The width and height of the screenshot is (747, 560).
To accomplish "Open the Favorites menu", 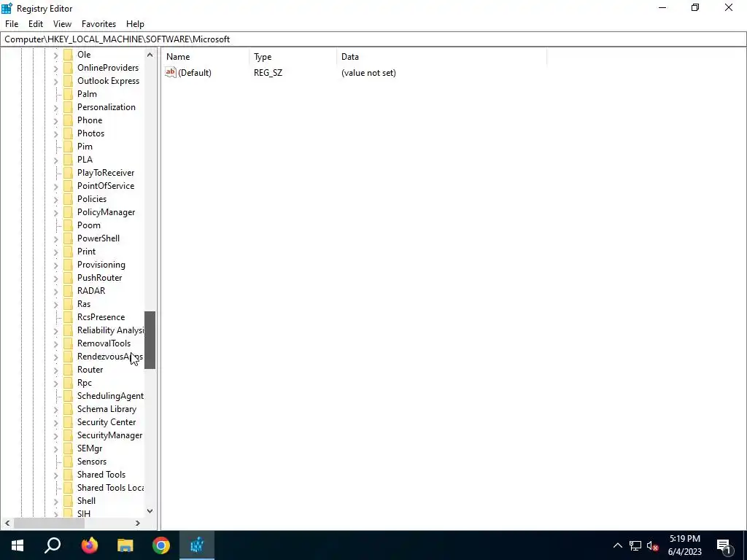I will [98, 24].
